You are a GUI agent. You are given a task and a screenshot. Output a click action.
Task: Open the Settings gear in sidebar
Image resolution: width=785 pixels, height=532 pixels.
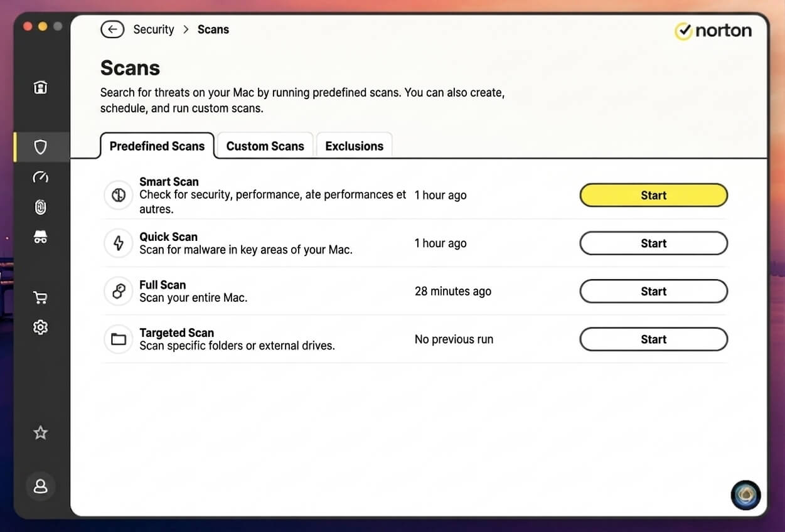40,327
